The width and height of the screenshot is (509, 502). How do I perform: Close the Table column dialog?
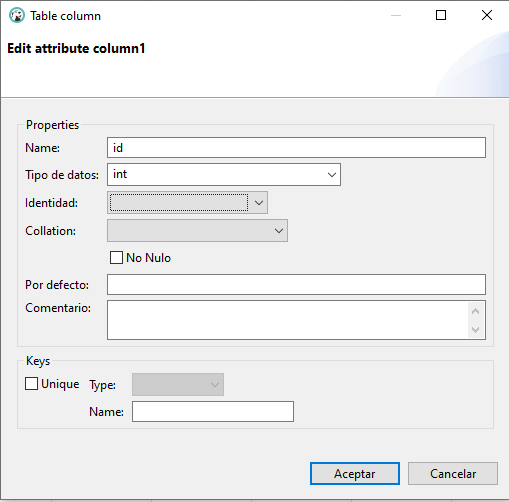487,15
